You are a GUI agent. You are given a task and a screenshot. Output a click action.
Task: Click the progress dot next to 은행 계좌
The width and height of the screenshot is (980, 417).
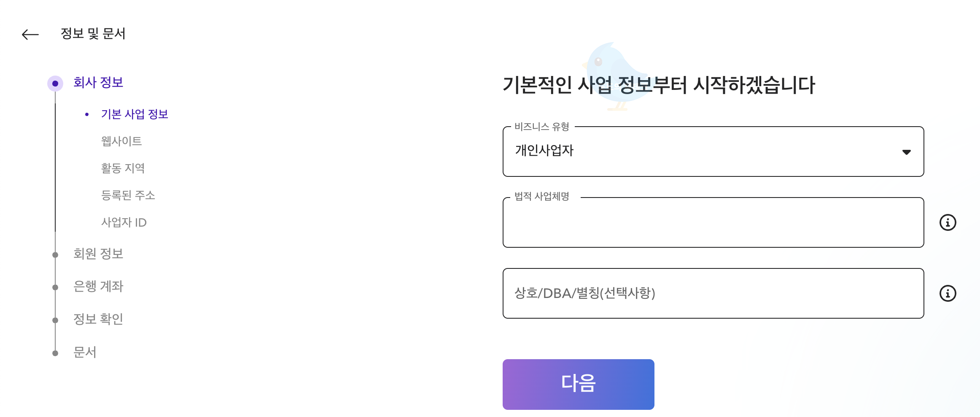pos(56,287)
